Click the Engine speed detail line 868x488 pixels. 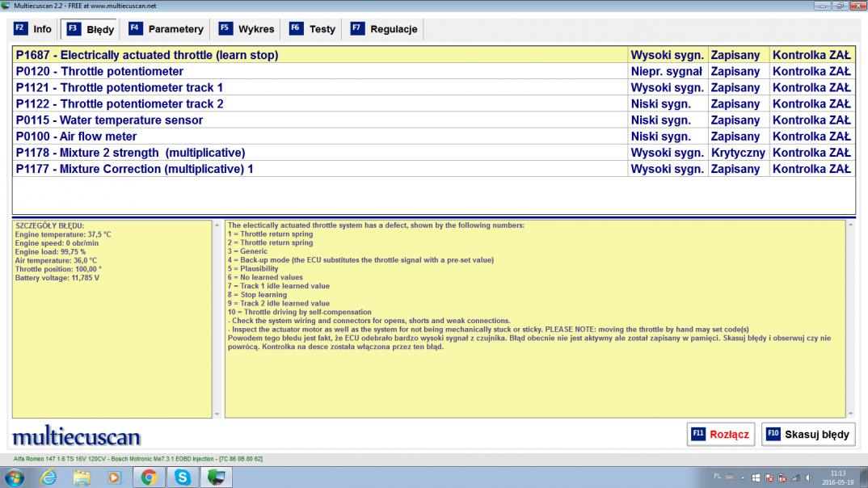[x=57, y=243]
